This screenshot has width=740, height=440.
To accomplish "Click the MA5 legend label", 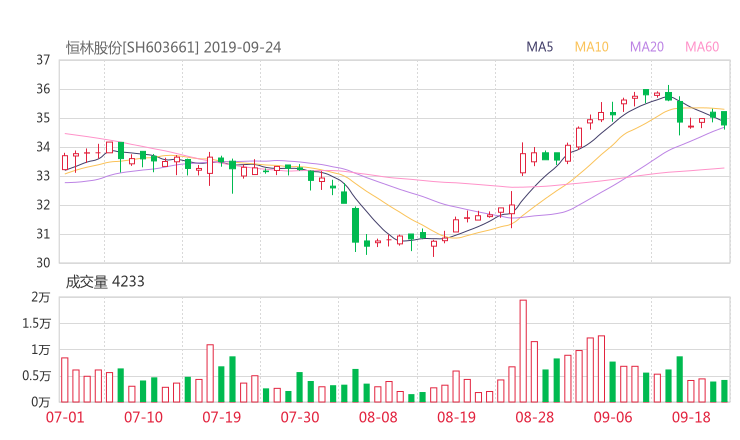I will (x=539, y=47).
